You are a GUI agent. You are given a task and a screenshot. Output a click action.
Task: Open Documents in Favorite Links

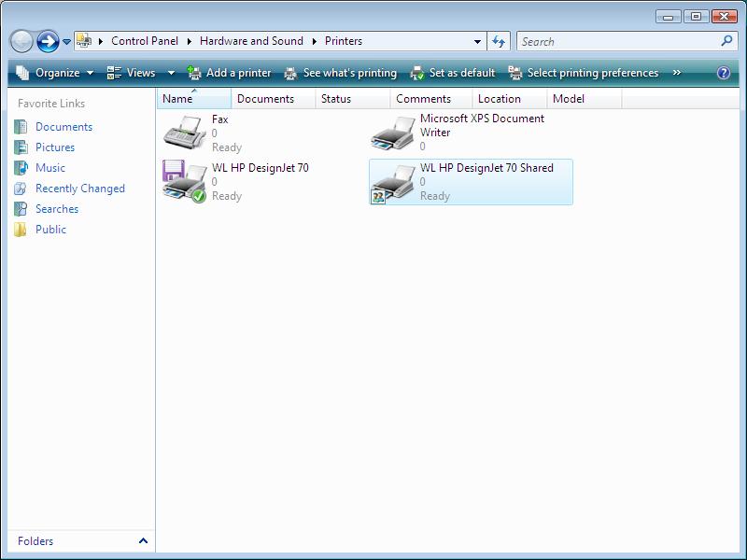pyautogui.click(x=63, y=127)
